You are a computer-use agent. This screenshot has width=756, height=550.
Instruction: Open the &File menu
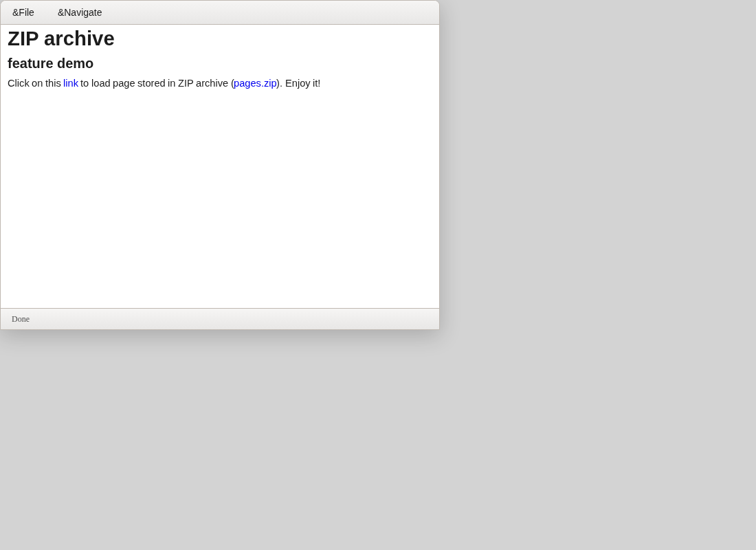23,12
